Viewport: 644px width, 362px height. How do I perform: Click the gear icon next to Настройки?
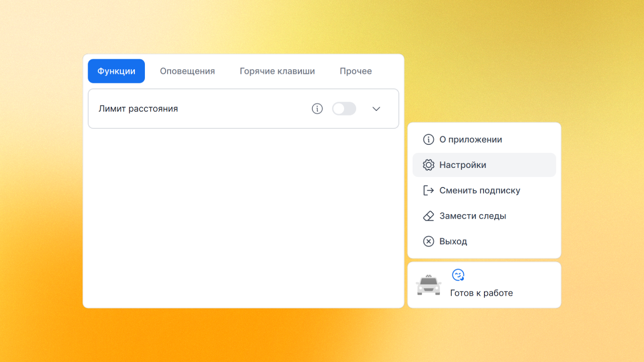coord(428,165)
